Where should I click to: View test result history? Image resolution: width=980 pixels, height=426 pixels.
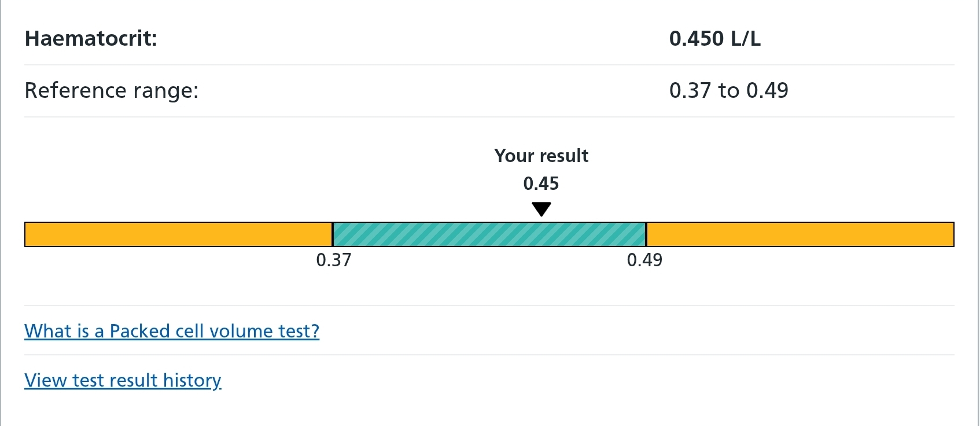[123, 380]
